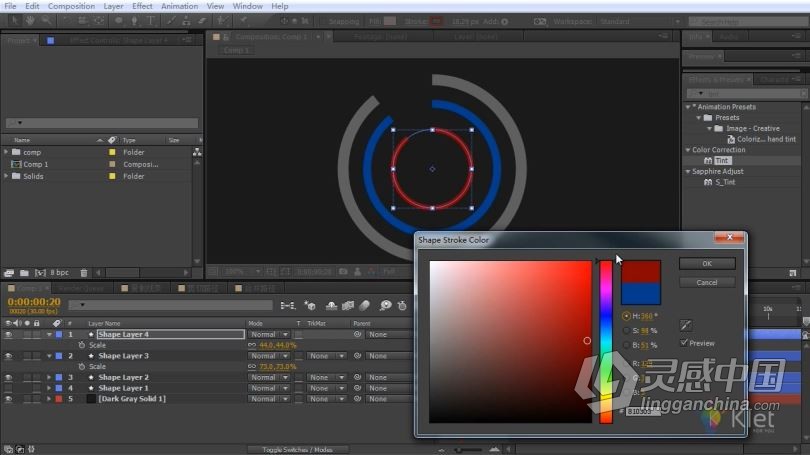Viewport: 810px width, 455px height.
Task: Select the S saturation radio button
Action: click(x=626, y=331)
